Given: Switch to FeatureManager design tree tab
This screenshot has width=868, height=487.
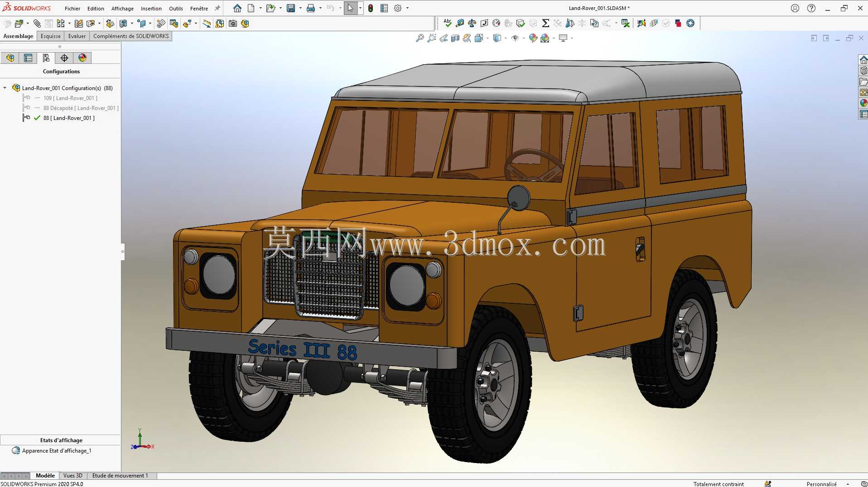Looking at the screenshot, I should 10,58.
